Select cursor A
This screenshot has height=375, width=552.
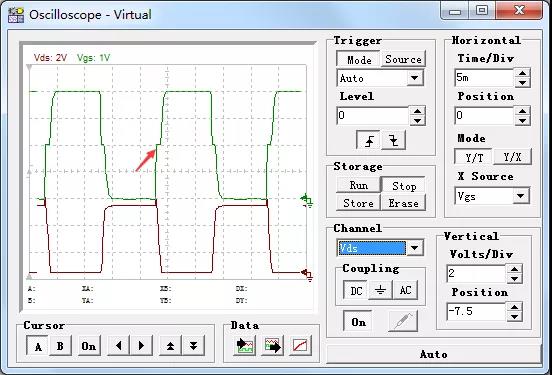coord(38,346)
